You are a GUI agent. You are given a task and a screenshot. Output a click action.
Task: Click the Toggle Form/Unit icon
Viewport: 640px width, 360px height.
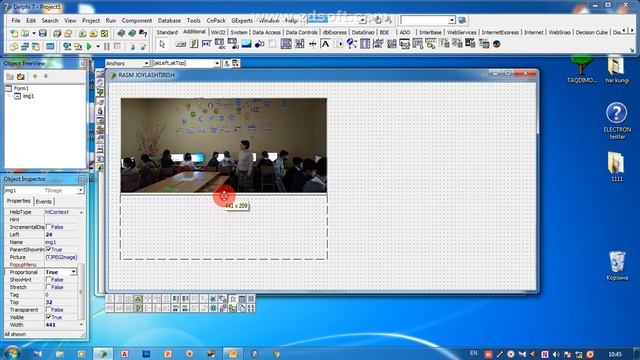pyautogui.click(x=36, y=47)
